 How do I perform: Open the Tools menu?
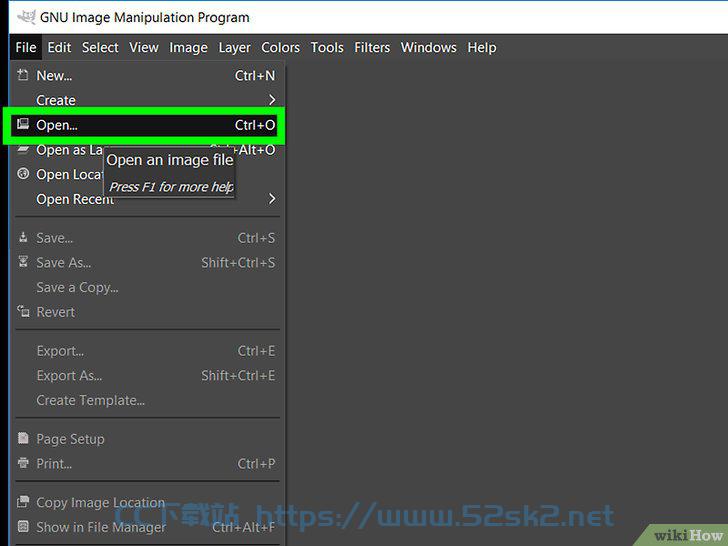pos(327,47)
